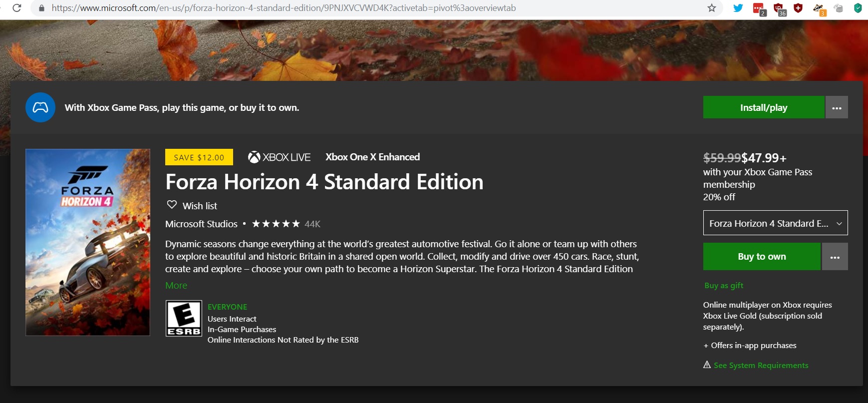Image resolution: width=868 pixels, height=403 pixels.
Task: Click the Xbox Game Pass banner message
Action: click(182, 107)
